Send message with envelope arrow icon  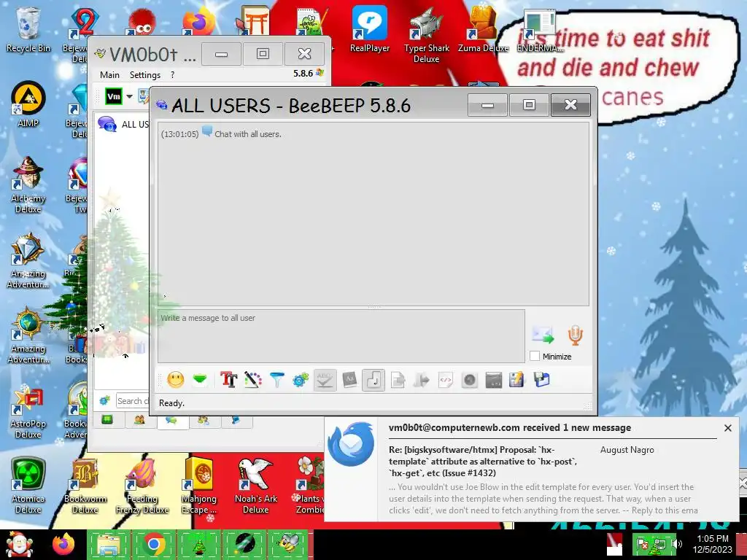click(x=543, y=335)
